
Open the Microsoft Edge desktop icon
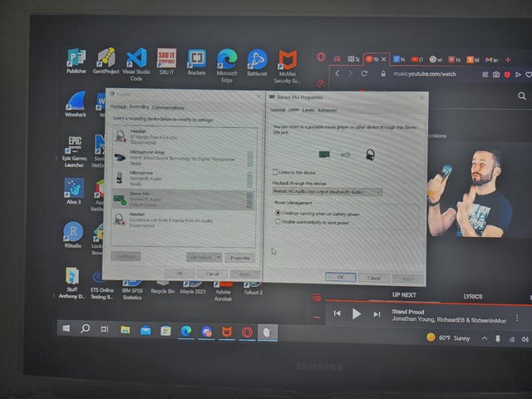pyautogui.click(x=227, y=65)
